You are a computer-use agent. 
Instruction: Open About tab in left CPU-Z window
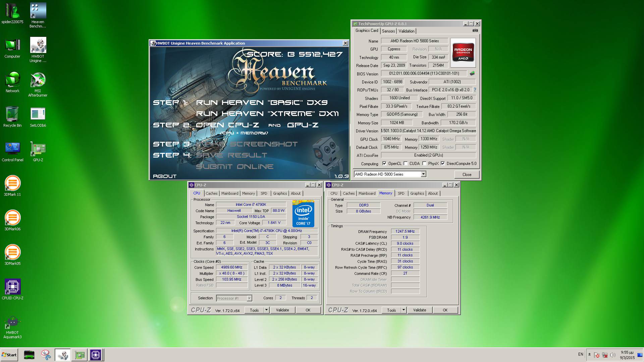click(296, 193)
